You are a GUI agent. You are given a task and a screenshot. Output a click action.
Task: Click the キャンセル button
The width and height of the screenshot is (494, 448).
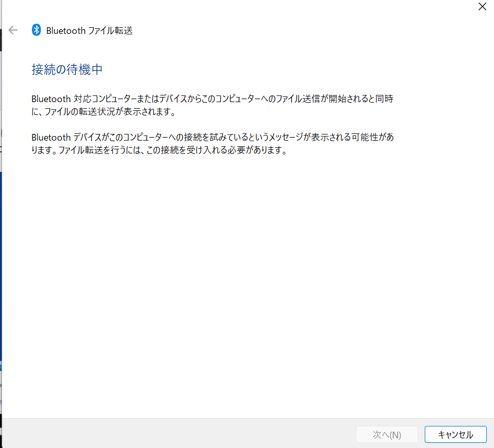click(x=455, y=435)
